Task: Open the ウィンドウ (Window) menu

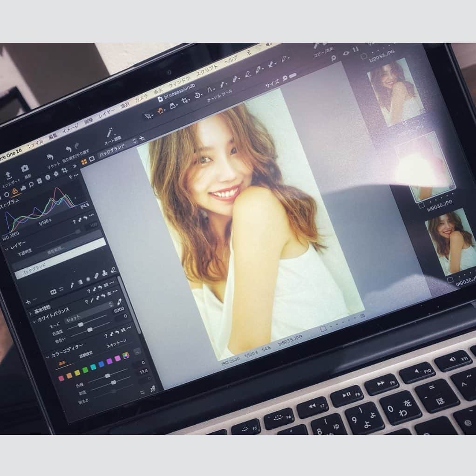Action: tap(179, 82)
